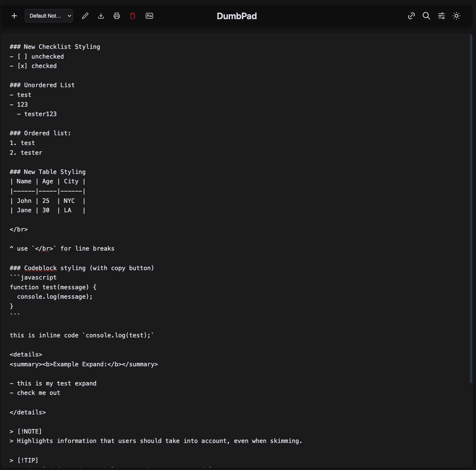
Task: Click 'function test(message) {' line
Action: pos(53,287)
